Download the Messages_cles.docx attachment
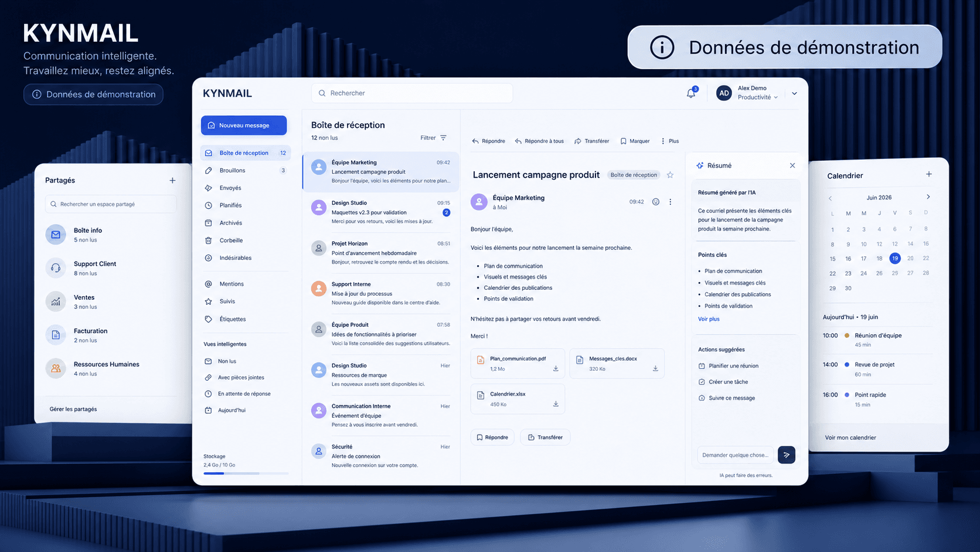This screenshot has width=980, height=552. click(655, 369)
